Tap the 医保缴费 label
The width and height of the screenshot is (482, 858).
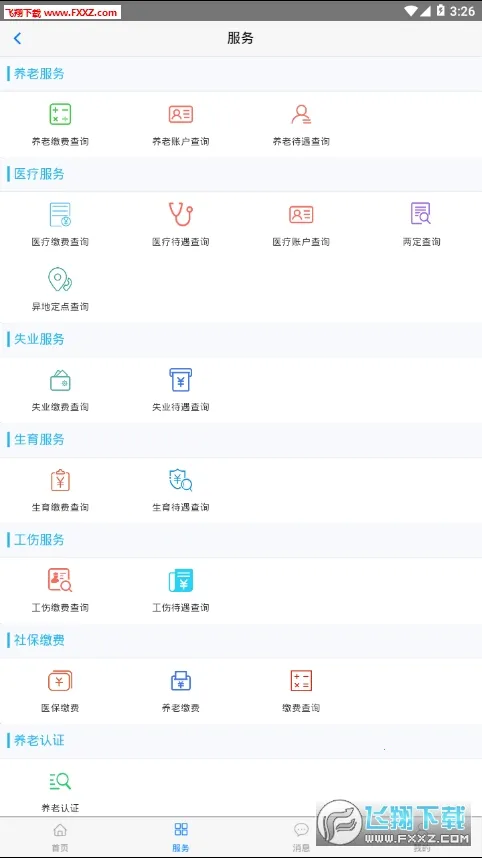tap(60, 708)
